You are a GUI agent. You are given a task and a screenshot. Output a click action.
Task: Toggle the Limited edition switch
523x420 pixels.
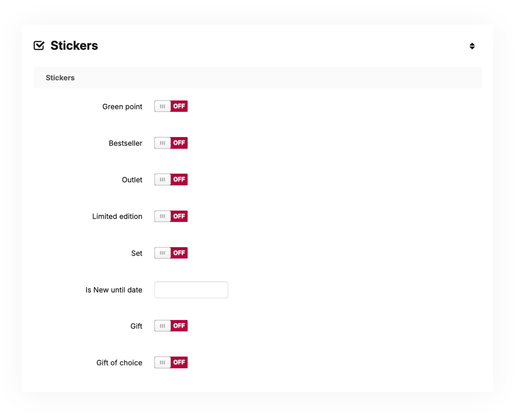[171, 216]
